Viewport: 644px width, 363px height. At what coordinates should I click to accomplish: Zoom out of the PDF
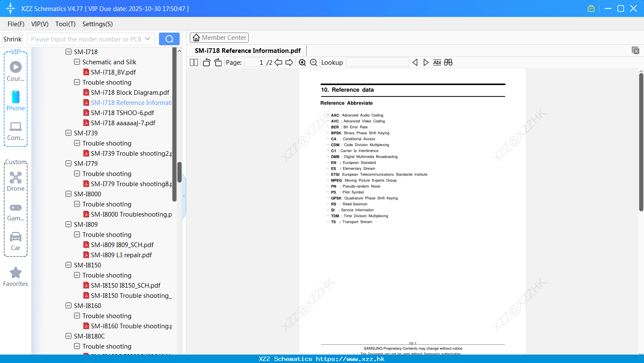pyautogui.click(x=313, y=63)
